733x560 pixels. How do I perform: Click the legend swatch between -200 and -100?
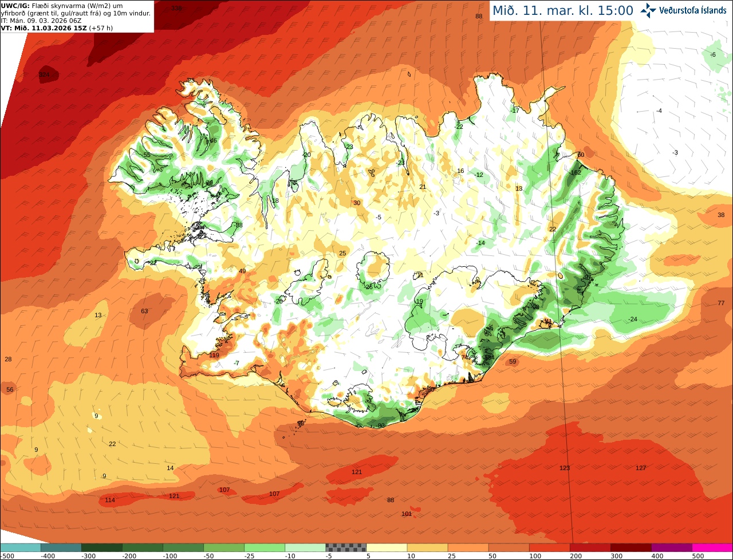[x=142, y=547]
